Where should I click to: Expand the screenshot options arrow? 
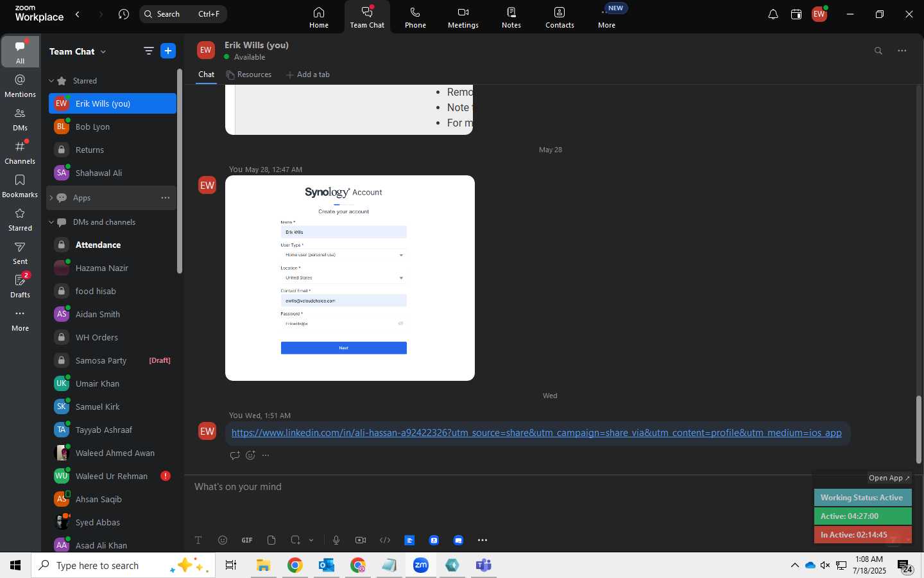(311, 540)
